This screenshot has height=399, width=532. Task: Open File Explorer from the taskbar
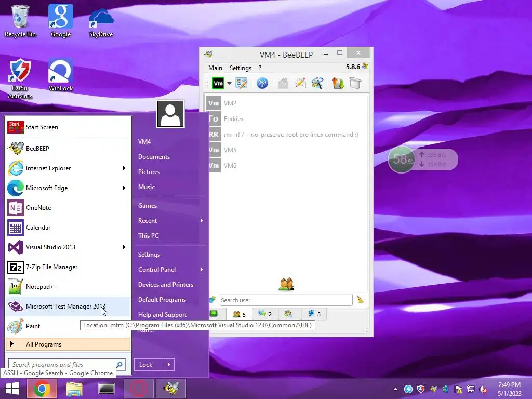[74, 389]
